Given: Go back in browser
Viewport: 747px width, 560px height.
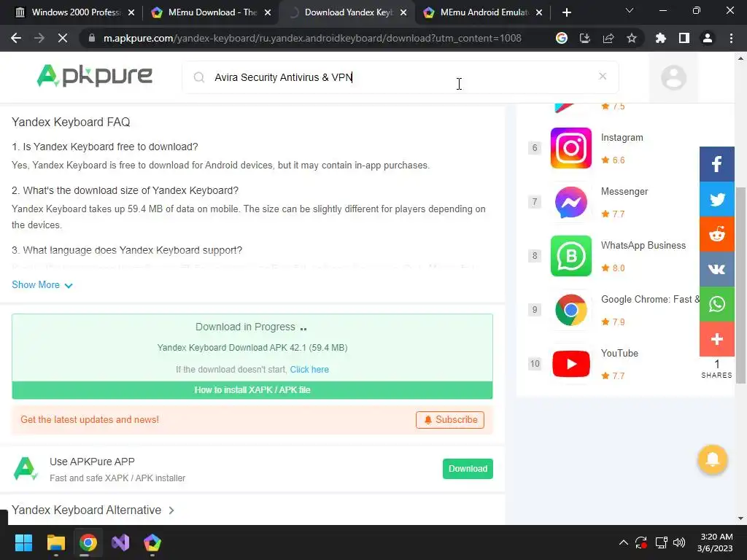Looking at the screenshot, I should (16, 38).
